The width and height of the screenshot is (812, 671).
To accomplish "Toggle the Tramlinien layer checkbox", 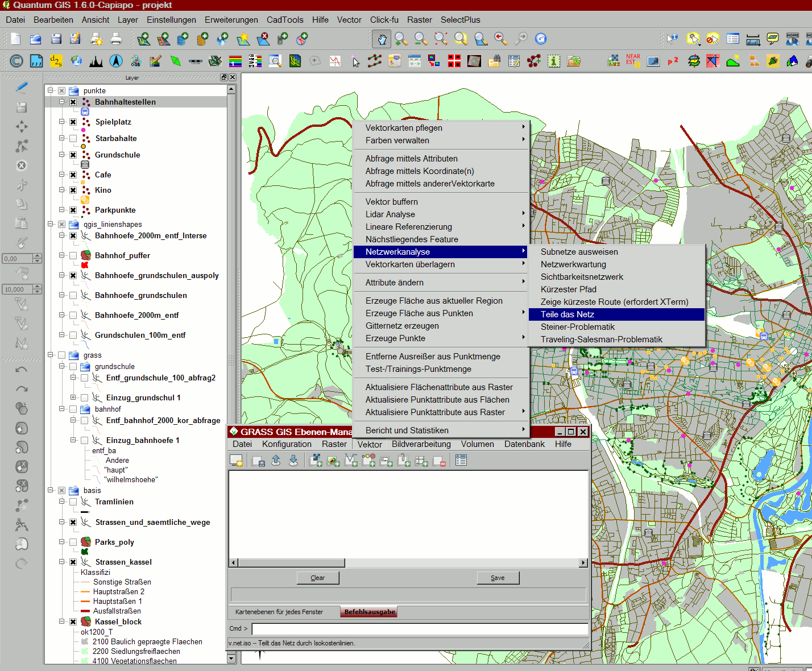I will tap(73, 502).
